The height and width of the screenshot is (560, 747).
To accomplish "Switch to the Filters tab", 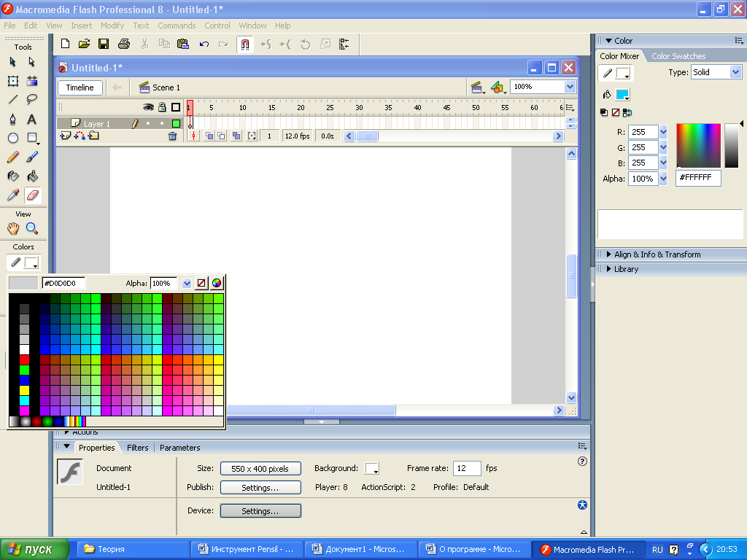I will tap(138, 448).
